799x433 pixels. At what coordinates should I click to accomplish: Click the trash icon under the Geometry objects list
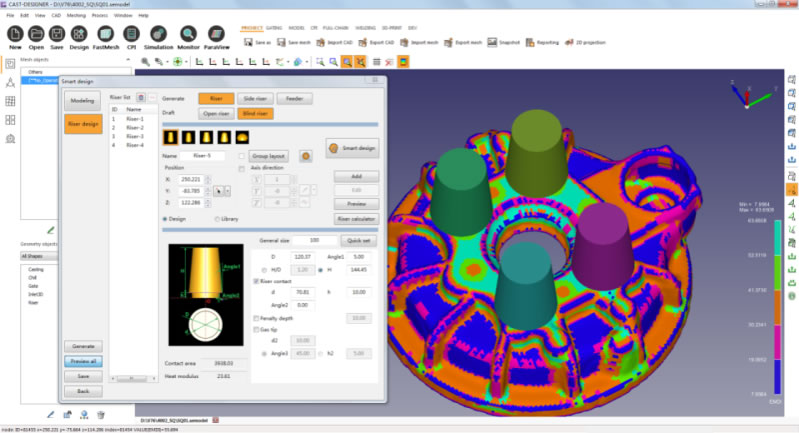tap(101, 415)
